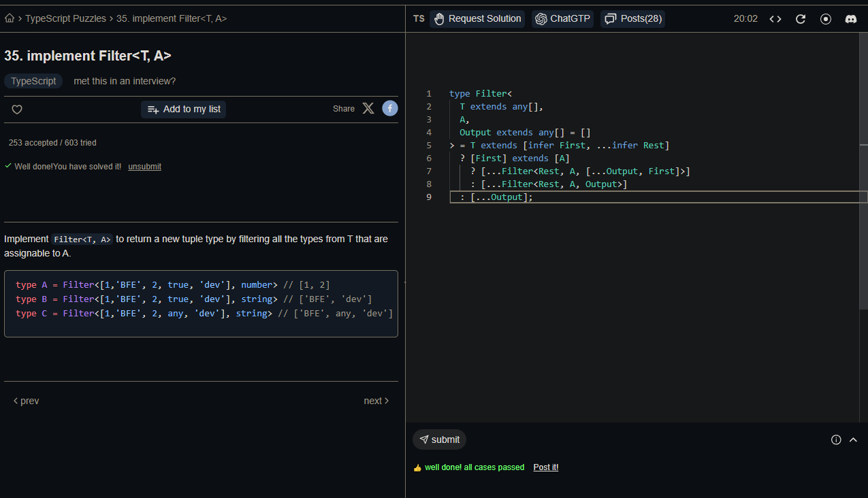Share the problem on X
868x498 pixels.
tap(368, 108)
